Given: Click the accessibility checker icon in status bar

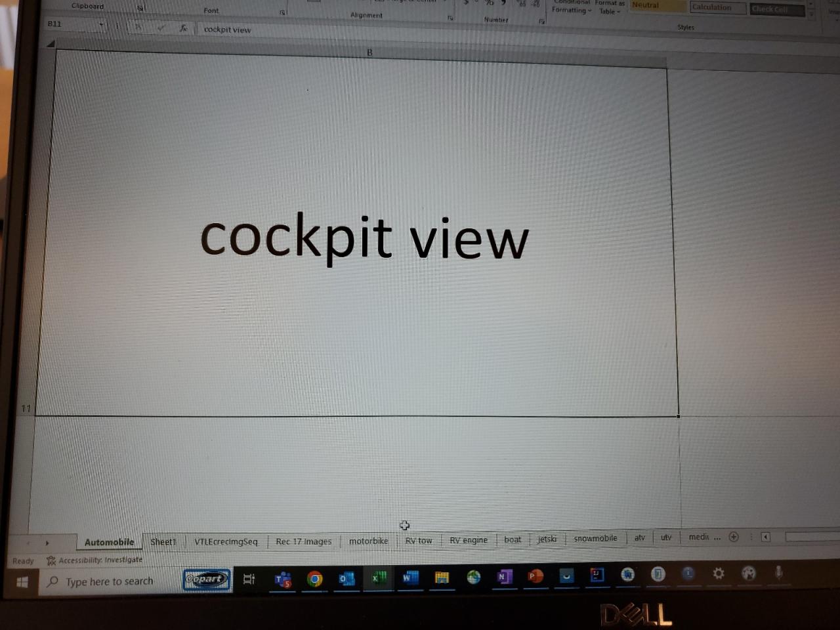Looking at the screenshot, I should (x=51, y=560).
